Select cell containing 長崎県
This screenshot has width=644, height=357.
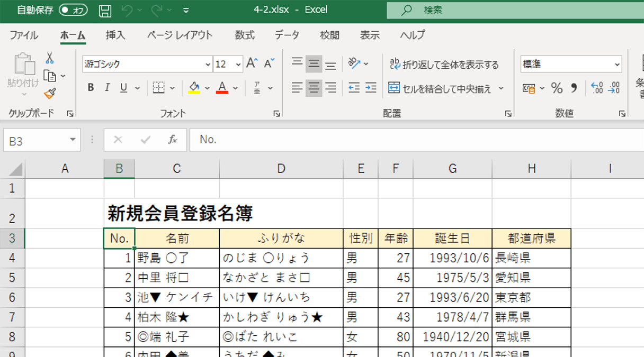[531, 258]
